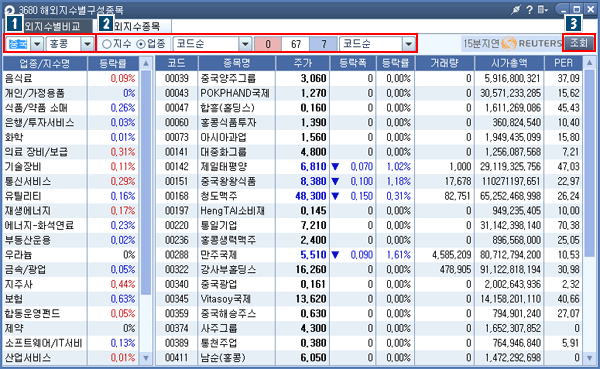
Task: Click scroll-up arrow of sector list
Action: point(146,63)
